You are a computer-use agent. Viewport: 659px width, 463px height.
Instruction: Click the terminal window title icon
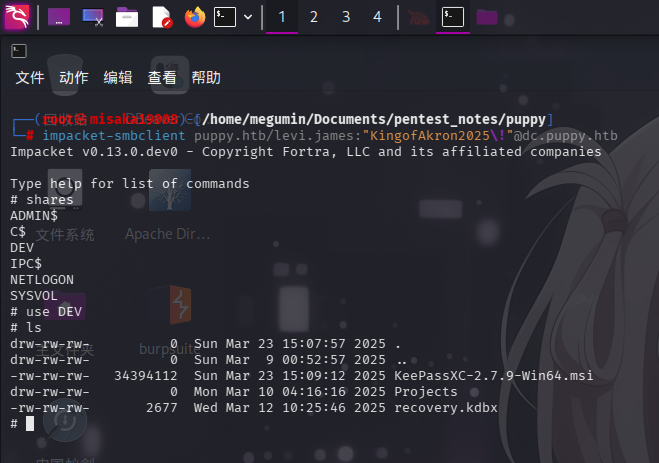click(19, 51)
